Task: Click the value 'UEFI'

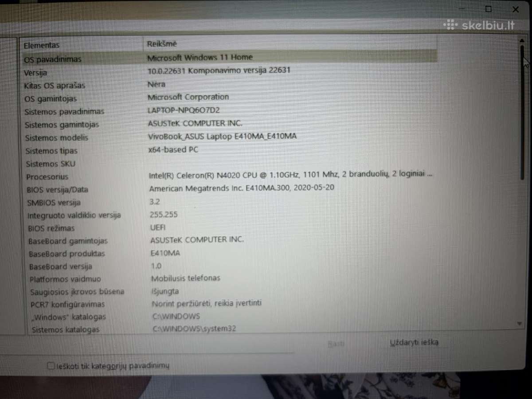Action: [158, 227]
